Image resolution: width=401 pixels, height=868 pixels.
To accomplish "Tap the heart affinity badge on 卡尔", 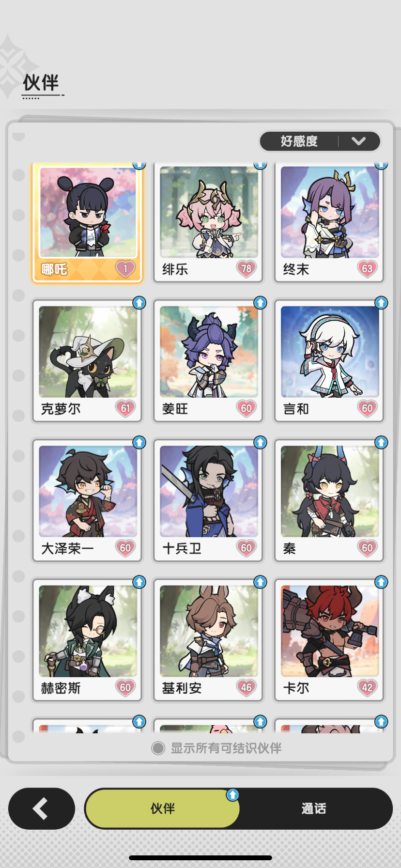I will coord(367,687).
